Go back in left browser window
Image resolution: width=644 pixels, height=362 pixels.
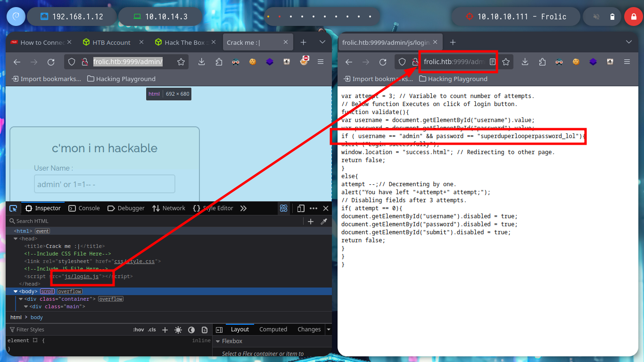(x=17, y=62)
